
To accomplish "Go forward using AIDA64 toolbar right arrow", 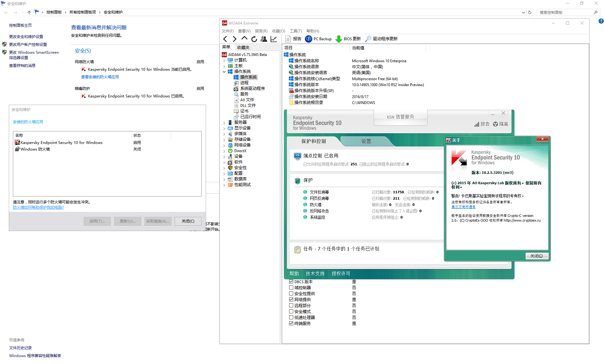I will (234, 39).
